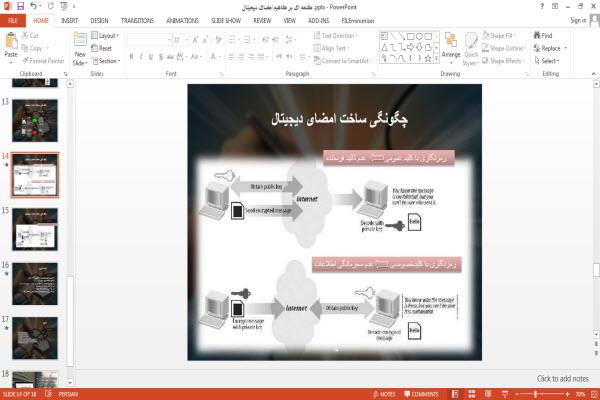Open the Select dropdown
600x400 pixels.
tap(547, 61)
